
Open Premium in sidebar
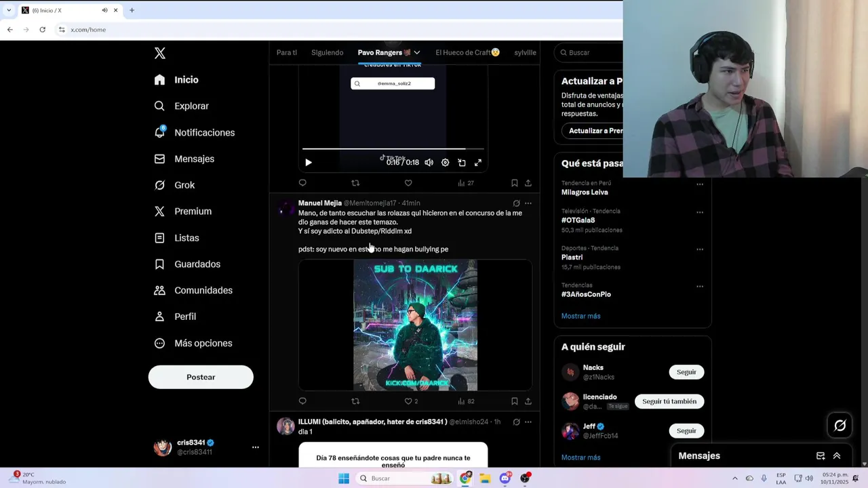[182, 211]
